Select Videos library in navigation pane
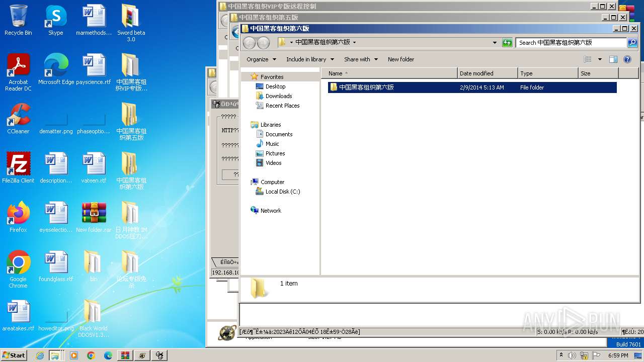This screenshot has width=644, height=362. [273, 163]
